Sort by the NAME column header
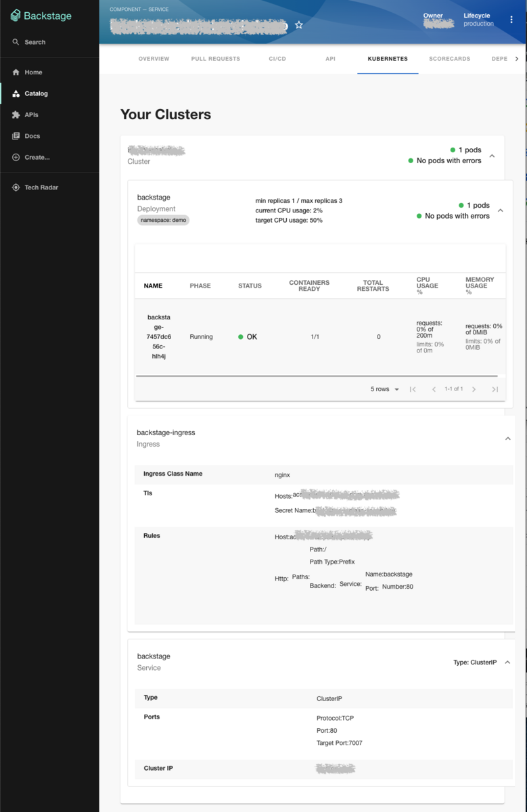The height and width of the screenshot is (812, 527). (x=153, y=286)
